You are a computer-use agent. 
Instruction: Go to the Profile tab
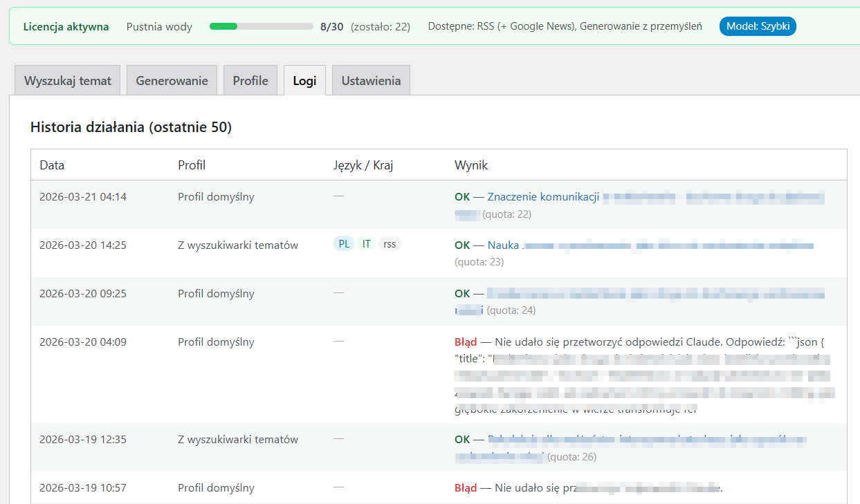250,80
